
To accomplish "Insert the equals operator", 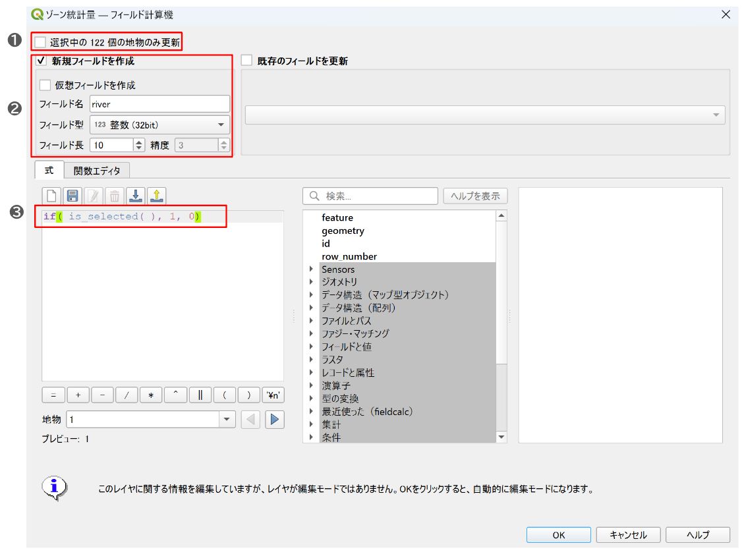I will (53, 395).
